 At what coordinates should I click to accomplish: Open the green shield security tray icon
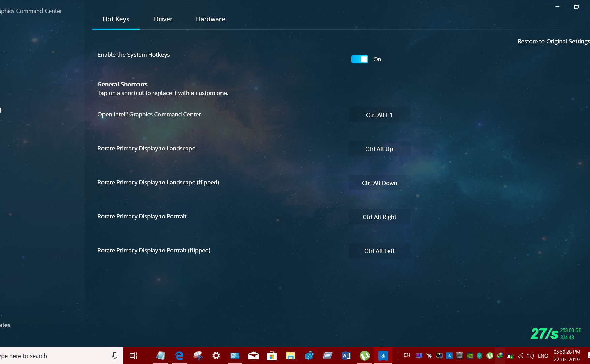(x=480, y=356)
